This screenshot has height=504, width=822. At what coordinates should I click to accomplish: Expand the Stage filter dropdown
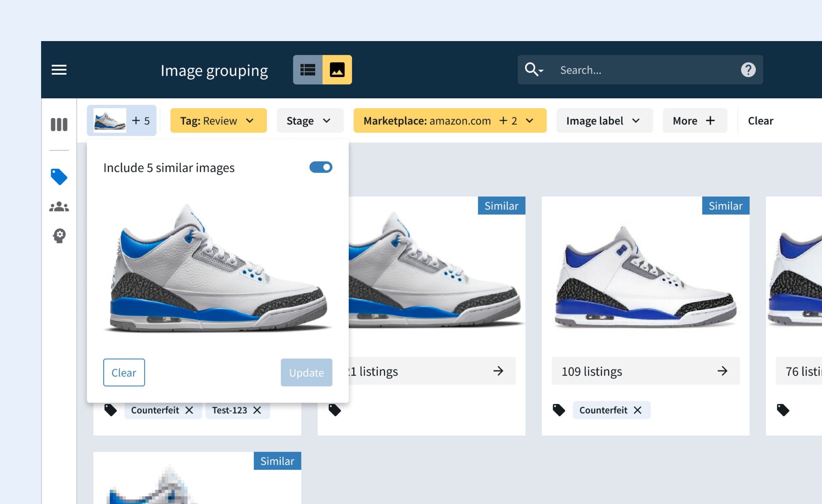310,121
